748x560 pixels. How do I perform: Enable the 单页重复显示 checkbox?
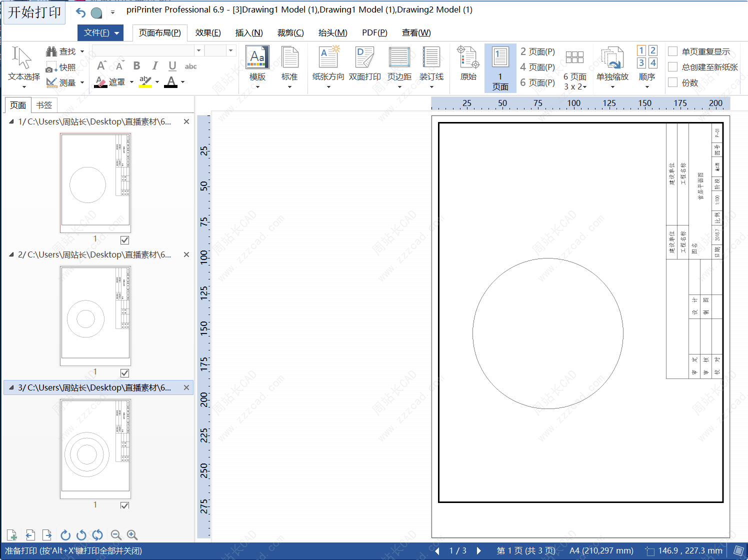[x=673, y=51]
